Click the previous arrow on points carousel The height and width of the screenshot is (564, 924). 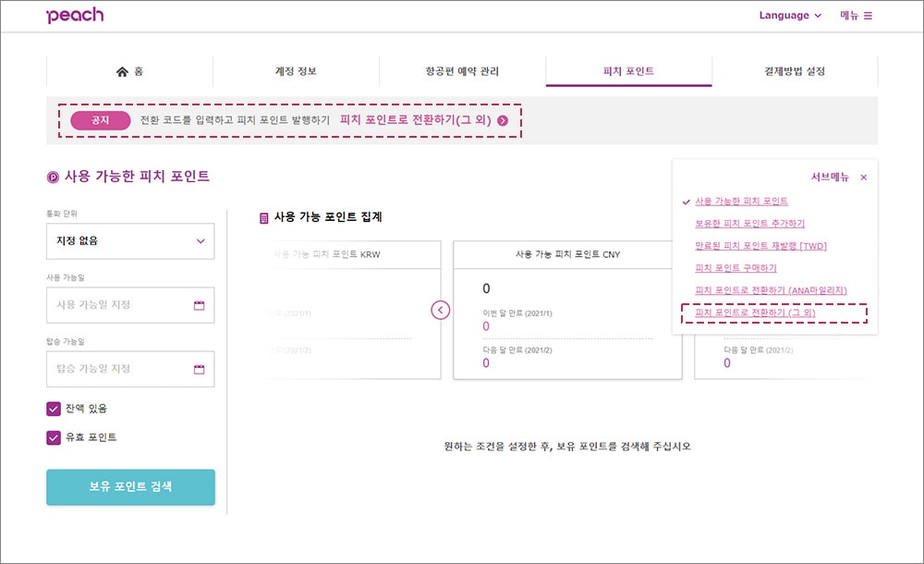pyautogui.click(x=440, y=310)
